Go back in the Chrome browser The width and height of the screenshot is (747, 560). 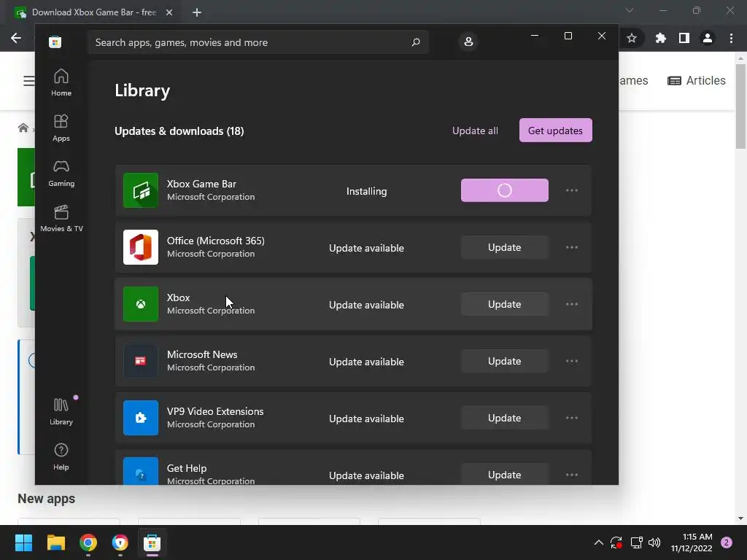click(x=16, y=38)
